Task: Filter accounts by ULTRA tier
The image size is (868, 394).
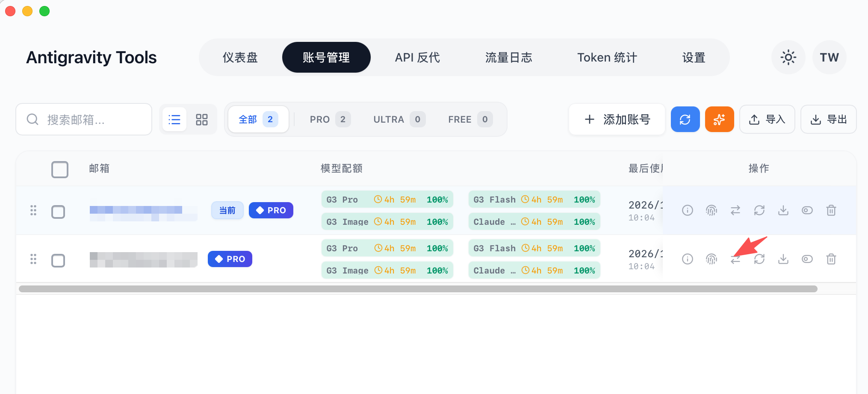Action: [399, 119]
